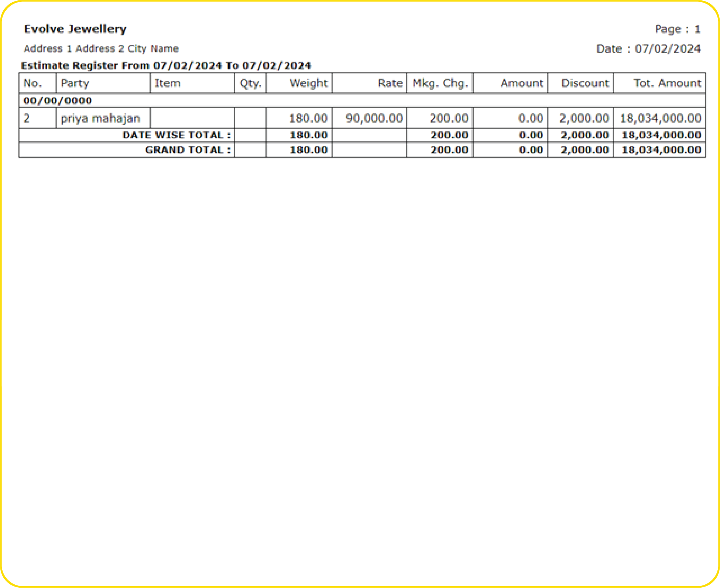Click the Mkg. Chg. column header

pos(440,83)
